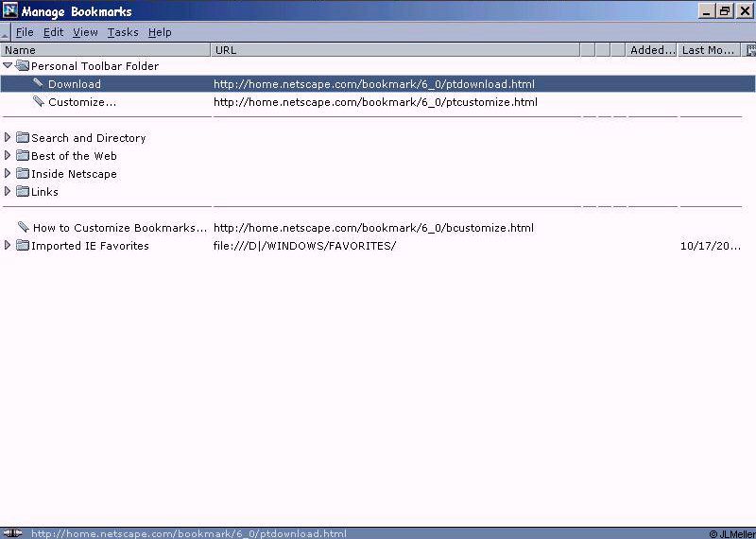Select the Personal Toolbar Folder label
756x539 pixels.
point(94,66)
